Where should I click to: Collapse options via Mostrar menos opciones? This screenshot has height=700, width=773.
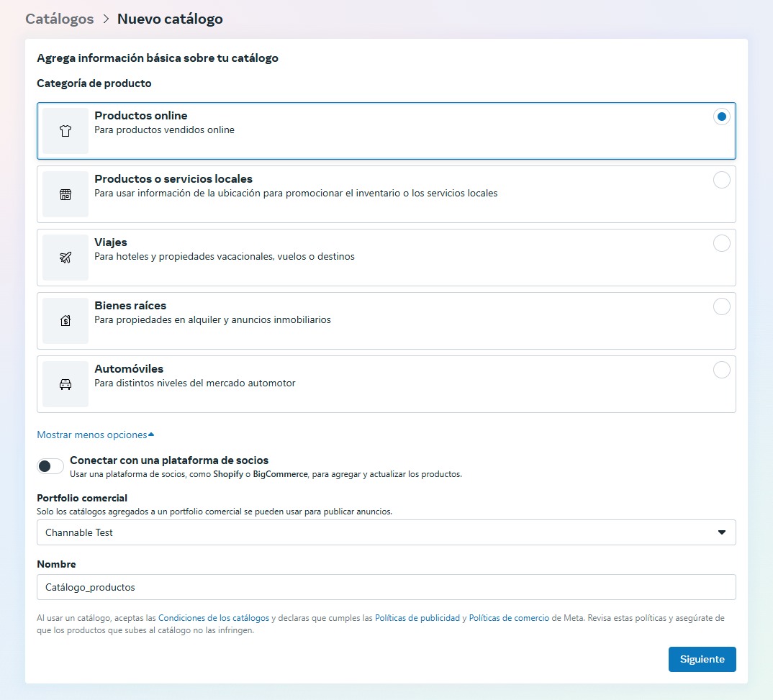click(96, 435)
